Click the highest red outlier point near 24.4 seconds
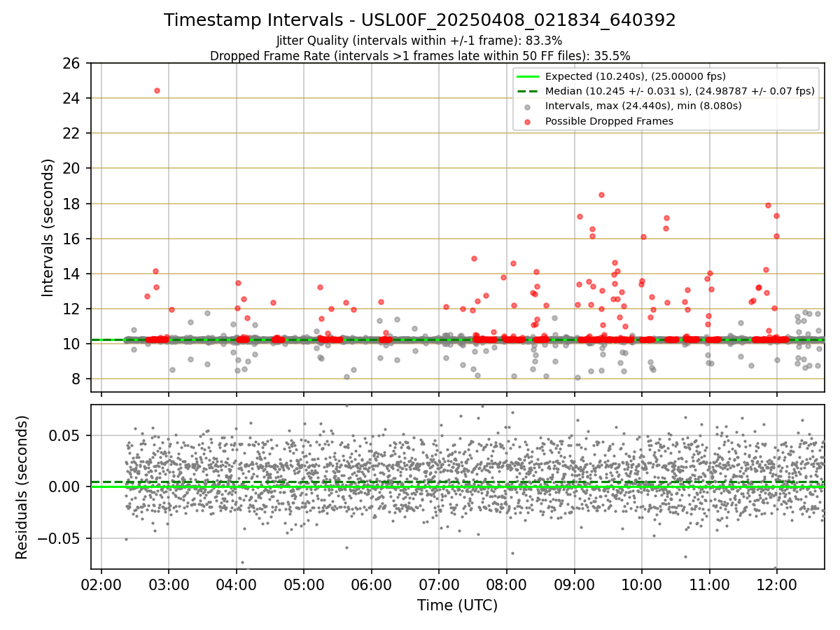The width and height of the screenshot is (840, 630). pos(157,90)
